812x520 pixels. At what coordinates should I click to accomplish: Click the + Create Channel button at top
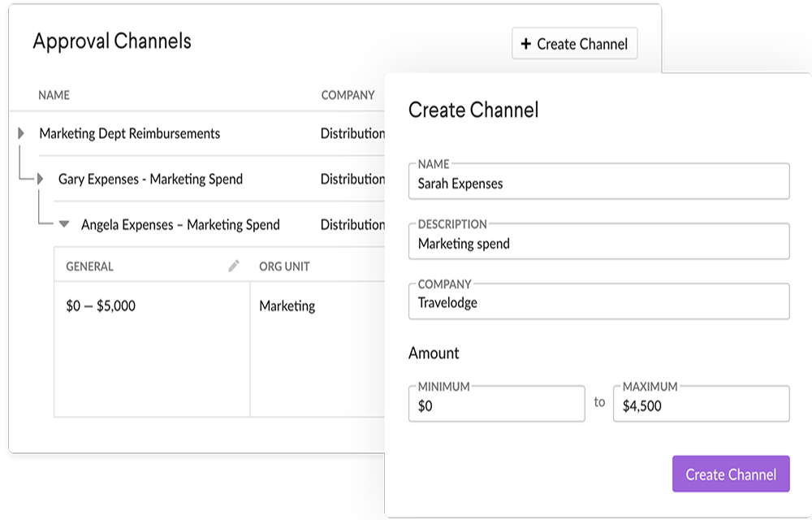[x=574, y=44]
